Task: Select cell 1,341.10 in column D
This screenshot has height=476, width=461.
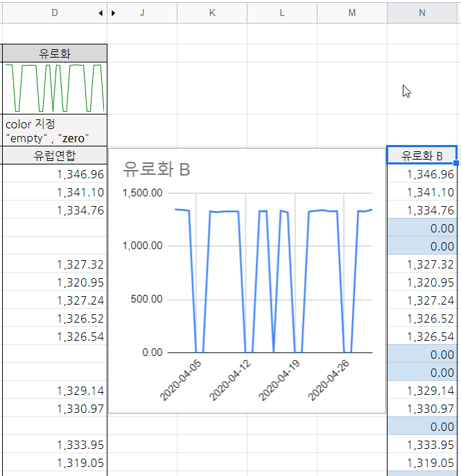Action: (x=54, y=192)
